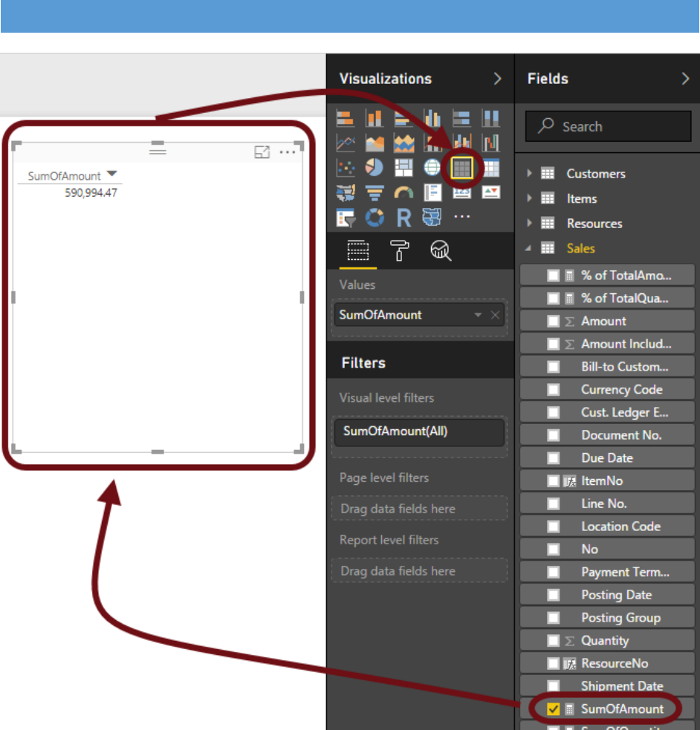Switch to the Analytics tab
Viewport: 700px width, 730px height.
pos(441,251)
